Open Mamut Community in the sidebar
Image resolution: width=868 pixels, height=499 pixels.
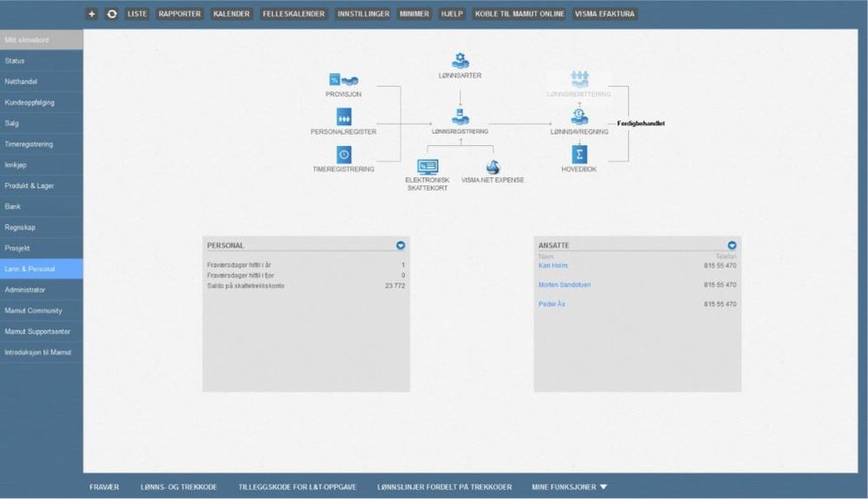coord(42,310)
